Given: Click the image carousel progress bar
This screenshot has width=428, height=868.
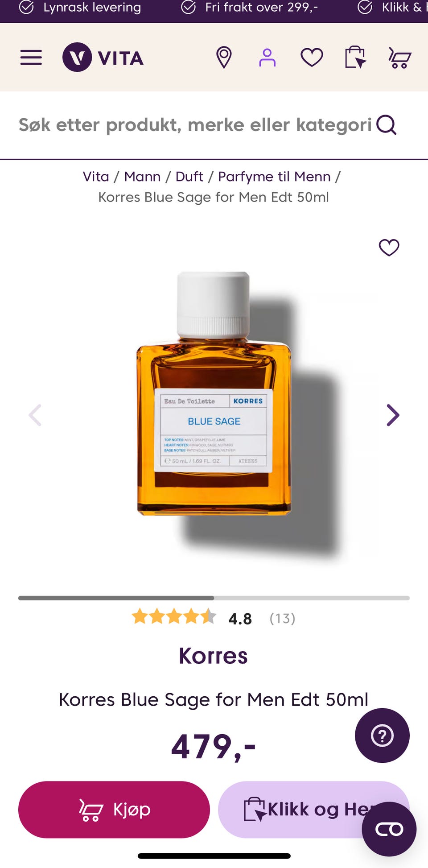Looking at the screenshot, I should point(214,598).
